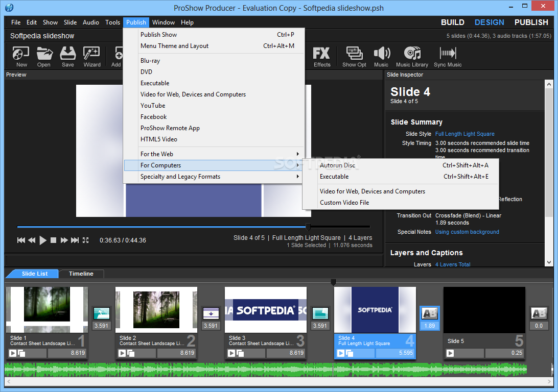Launch the Wizard toolbar icon
The image size is (558, 392).
92,57
